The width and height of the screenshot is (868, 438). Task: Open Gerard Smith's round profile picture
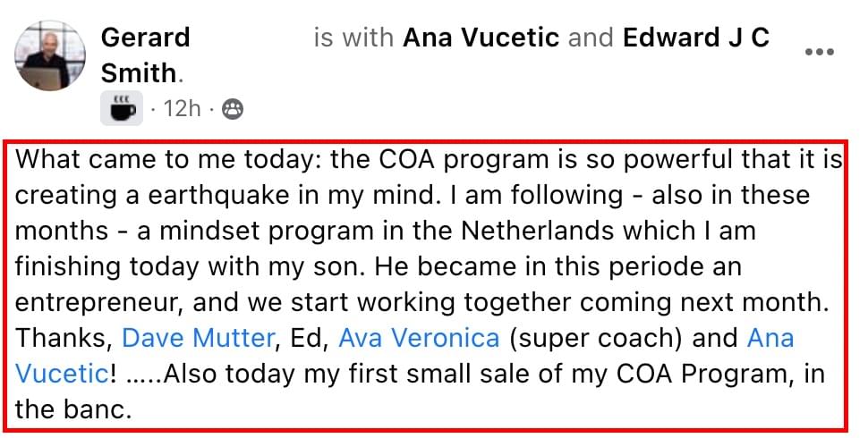point(50,55)
